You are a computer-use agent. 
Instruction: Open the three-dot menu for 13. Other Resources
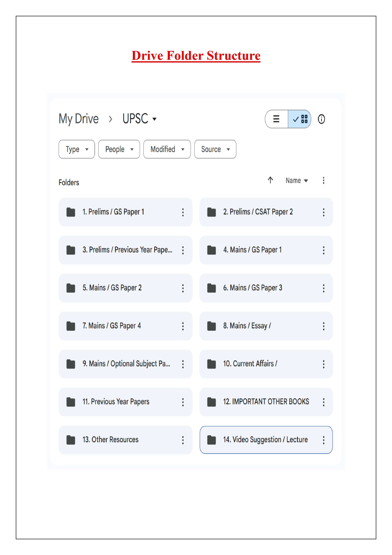coord(183,440)
